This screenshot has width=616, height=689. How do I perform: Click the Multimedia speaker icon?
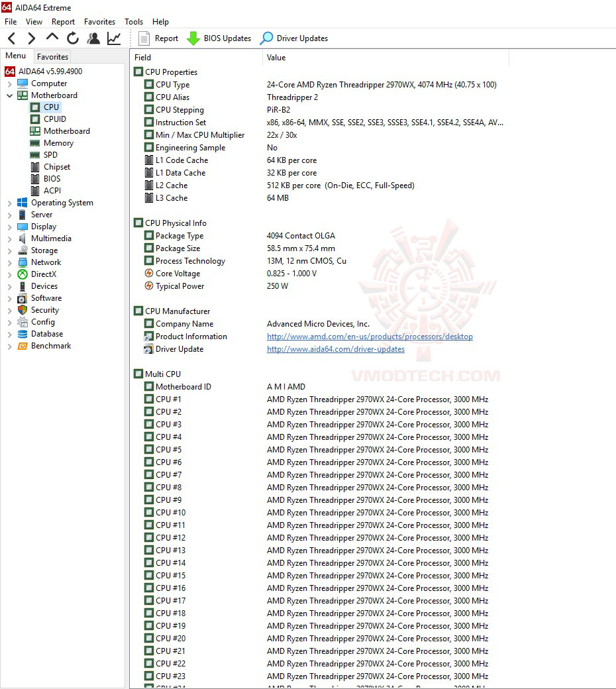click(23, 238)
